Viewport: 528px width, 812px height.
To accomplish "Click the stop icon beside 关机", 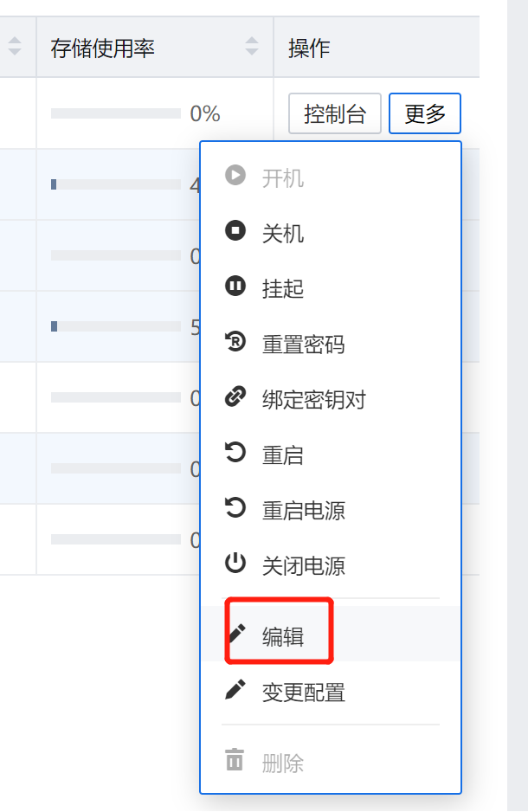I will tap(235, 231).
